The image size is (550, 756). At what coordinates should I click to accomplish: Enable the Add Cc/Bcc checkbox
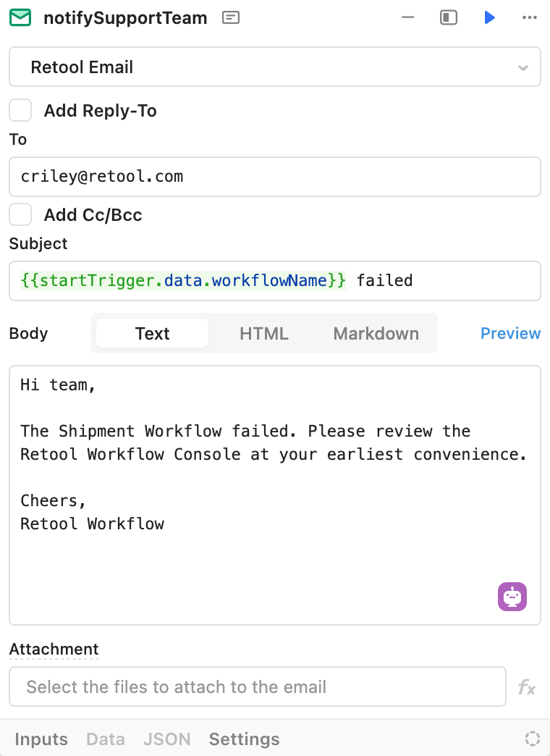pos(20,214)
